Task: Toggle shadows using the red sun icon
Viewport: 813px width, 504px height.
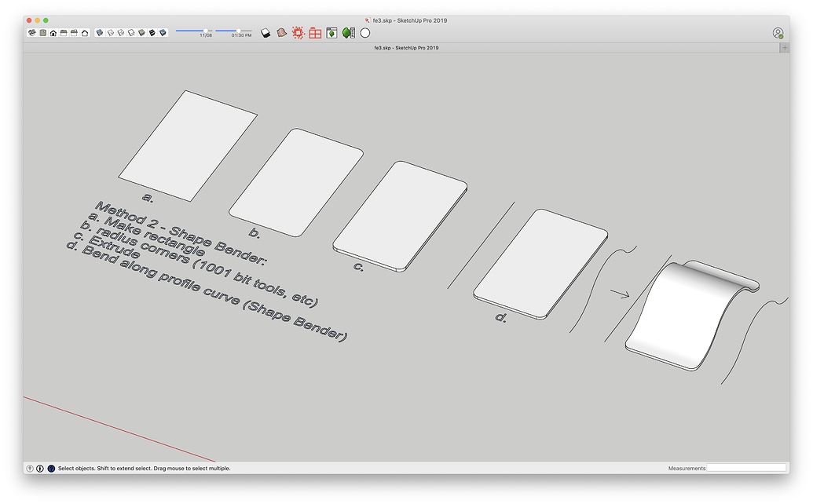Action: 298,33
